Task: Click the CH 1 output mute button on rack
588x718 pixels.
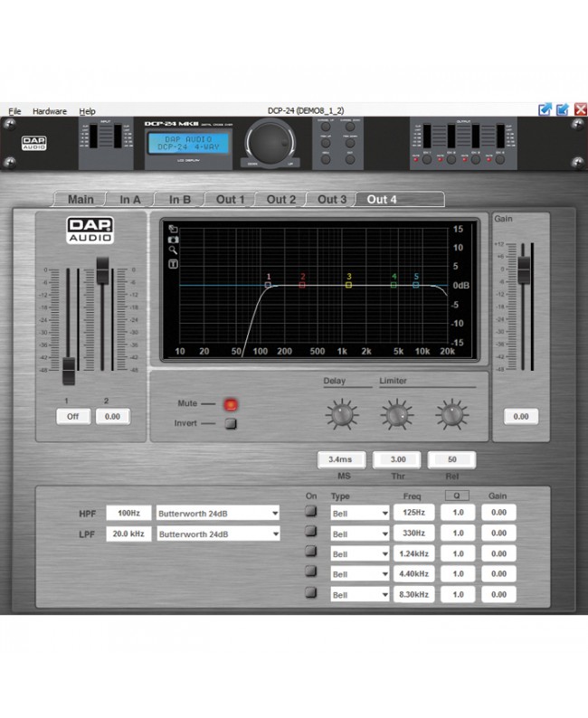Action: 427,159
